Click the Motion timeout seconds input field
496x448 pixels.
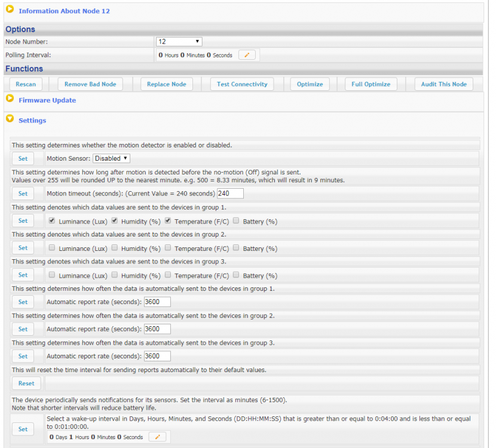(x=230, y=194)
